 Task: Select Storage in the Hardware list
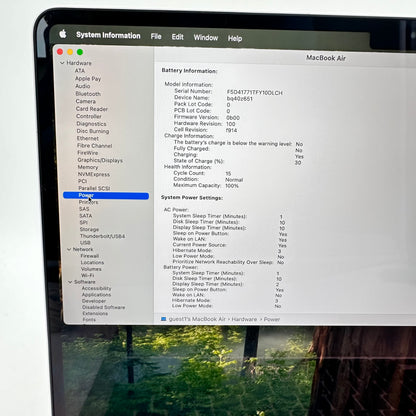89,229
